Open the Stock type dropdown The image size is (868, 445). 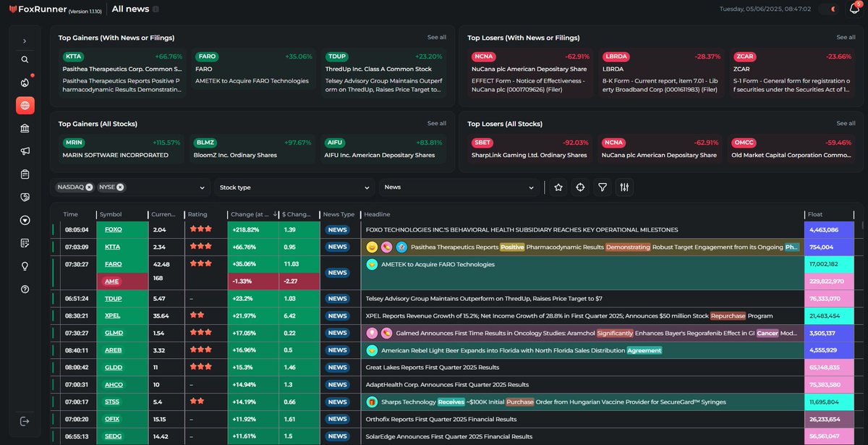294,187
